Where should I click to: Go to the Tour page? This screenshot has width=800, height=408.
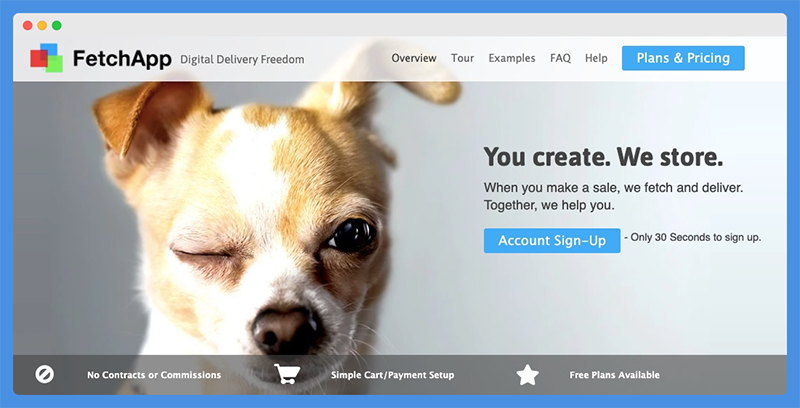click(462, 58)
